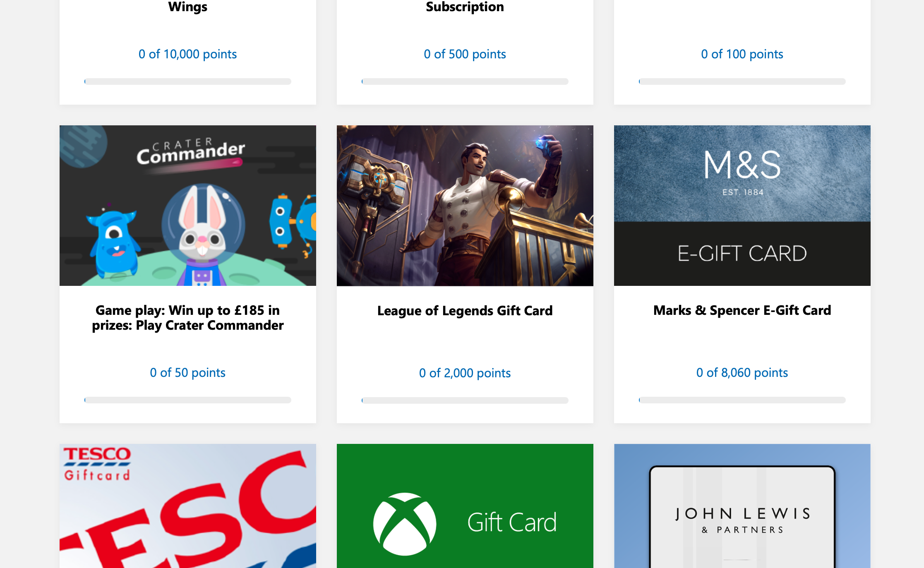This screenshot has height=568, width=924.
Task: Open the Xbox Gift Card image
Action: [x=465, y=506]
